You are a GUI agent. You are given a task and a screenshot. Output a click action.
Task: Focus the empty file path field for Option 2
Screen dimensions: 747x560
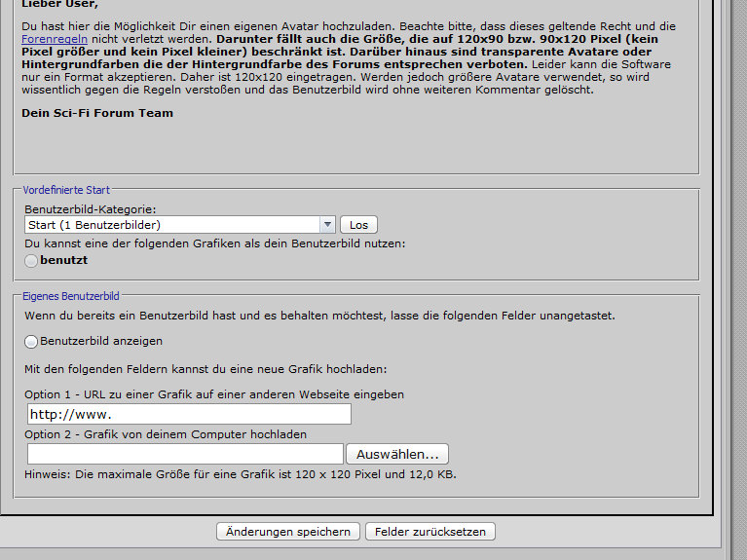coord(185,454)
